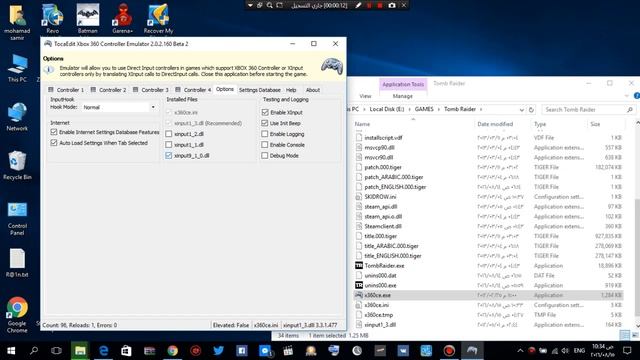Open Movies clapperboard app on taskbar

(x=288, y=351)
